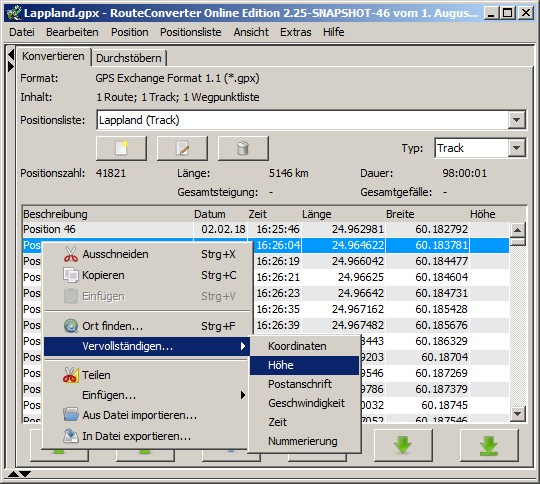
Task: Expand the Vervollständigen submenu
Action: point(147,346)
